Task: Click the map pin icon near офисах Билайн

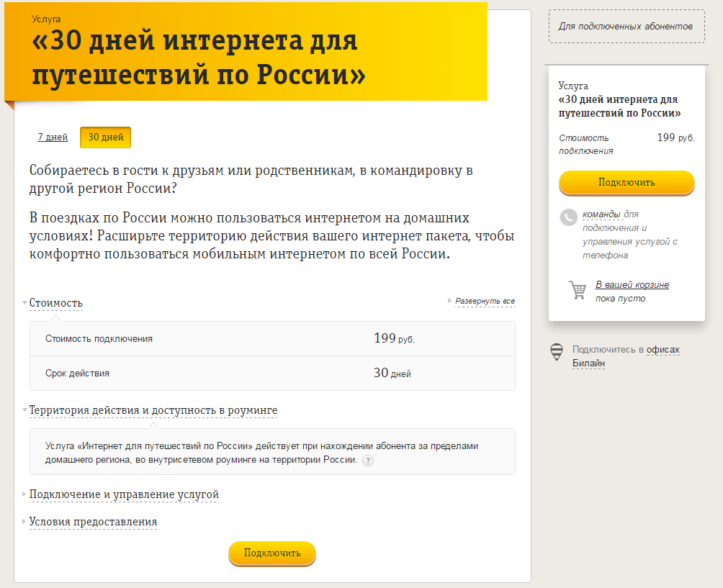Action: pyautogui.click(x=557, y=352)
